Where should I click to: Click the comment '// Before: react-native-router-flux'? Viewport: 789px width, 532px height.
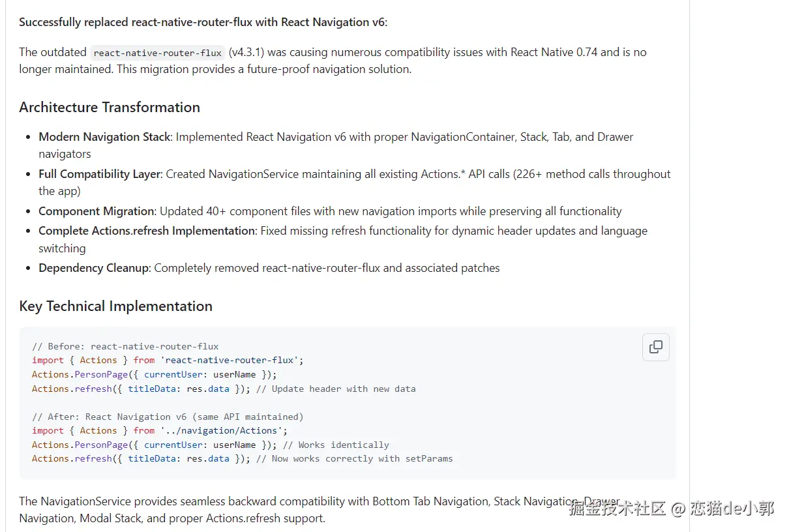tap(125, 346)
